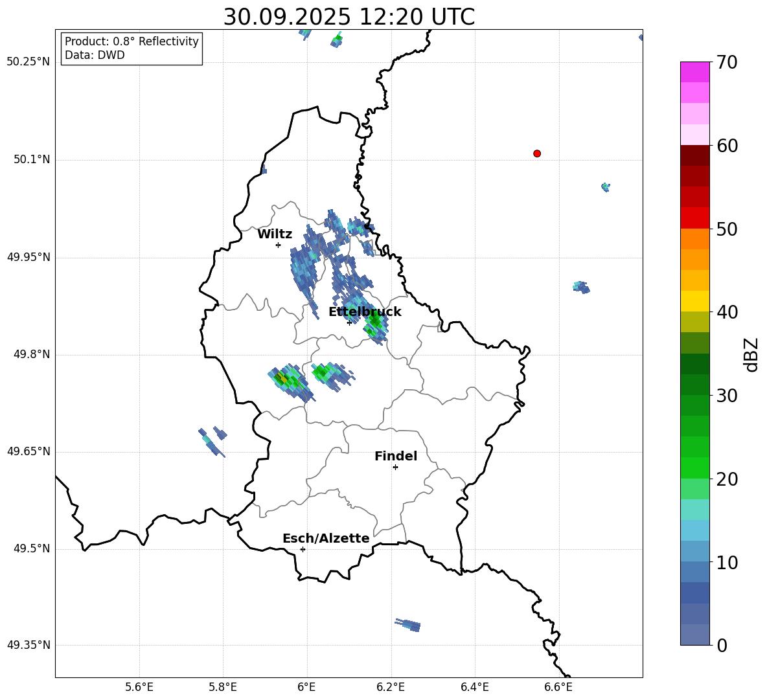767x700 pixels.
Task: Click the 6.6°E longitude label
Action: tap(558, 687)
